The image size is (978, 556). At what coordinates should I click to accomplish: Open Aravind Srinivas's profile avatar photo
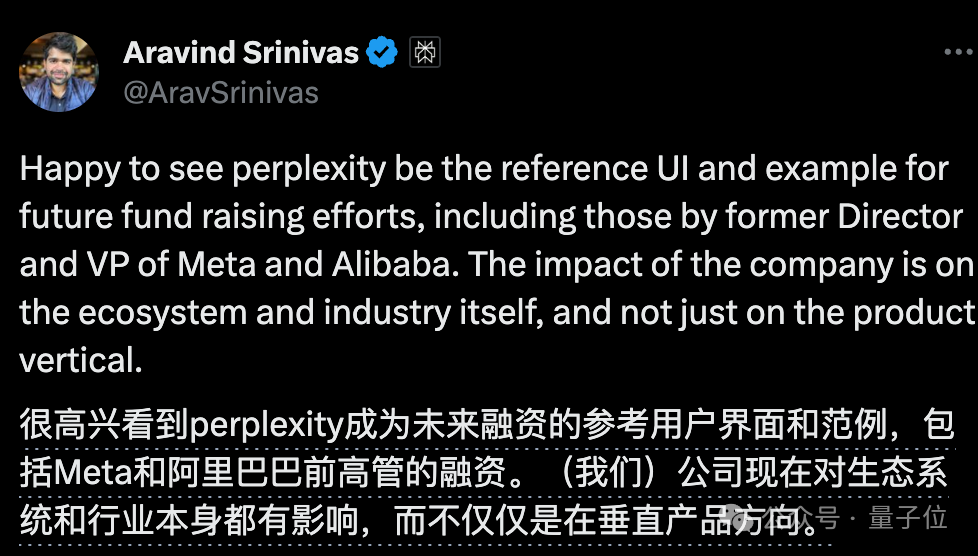click(59, 72)
